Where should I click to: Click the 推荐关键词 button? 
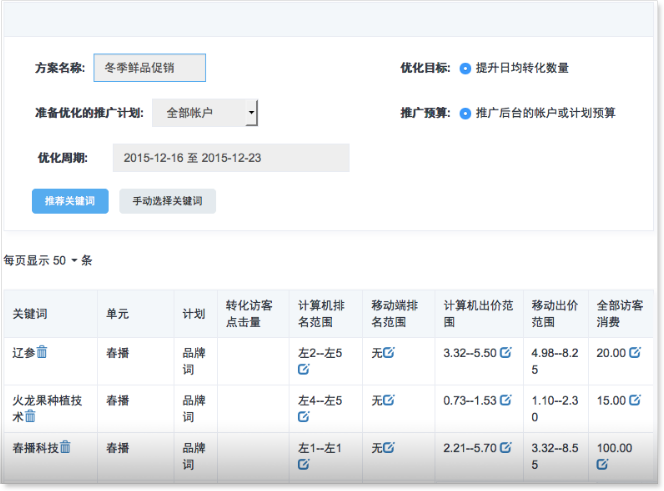pos(70,201)
